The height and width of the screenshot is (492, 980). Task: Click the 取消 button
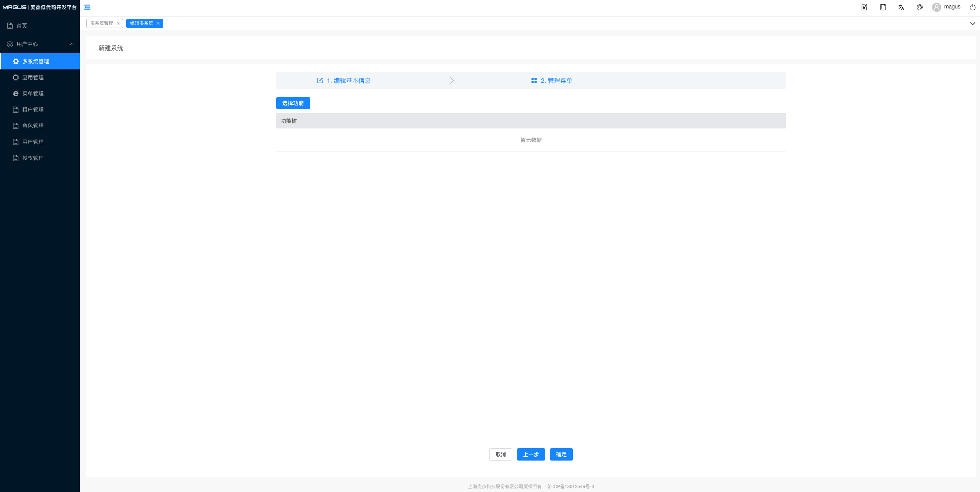point(500,454)
